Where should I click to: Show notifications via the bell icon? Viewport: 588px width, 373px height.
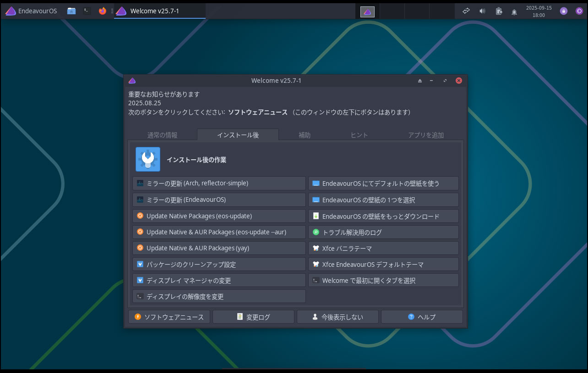(x=514, y=11)
